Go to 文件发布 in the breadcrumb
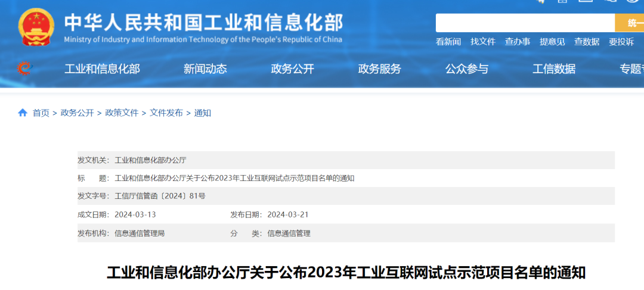This screenshot has width=644, height=290. [x=166, y=113]
